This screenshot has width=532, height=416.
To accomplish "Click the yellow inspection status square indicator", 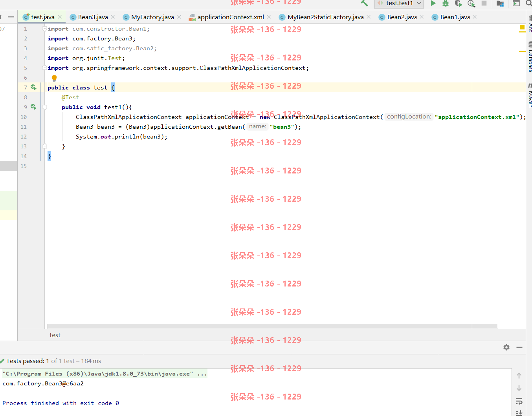I will click(x=522, y=27).
